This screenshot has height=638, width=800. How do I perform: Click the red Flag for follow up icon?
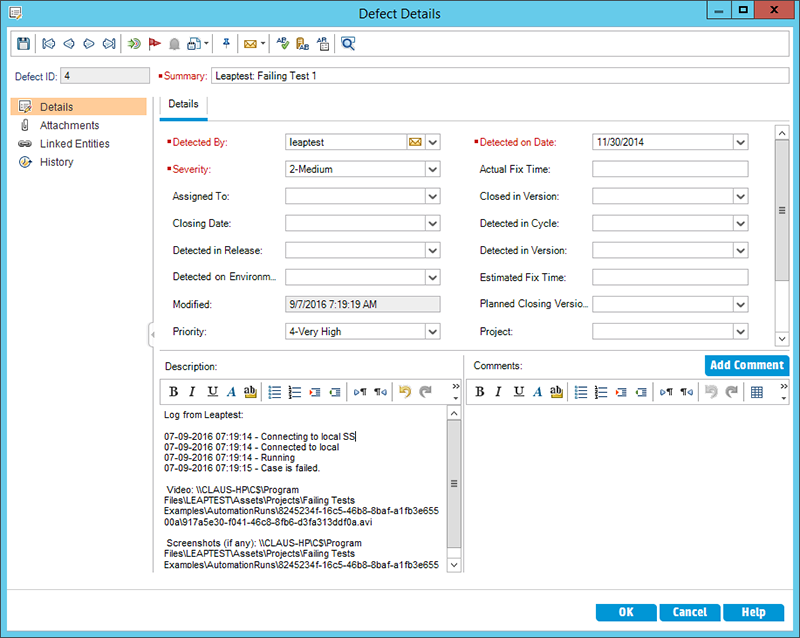154,44
